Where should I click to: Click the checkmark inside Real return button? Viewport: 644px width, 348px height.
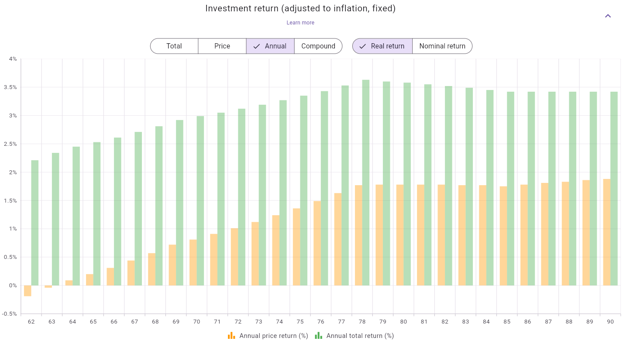(x=363, y=46)
